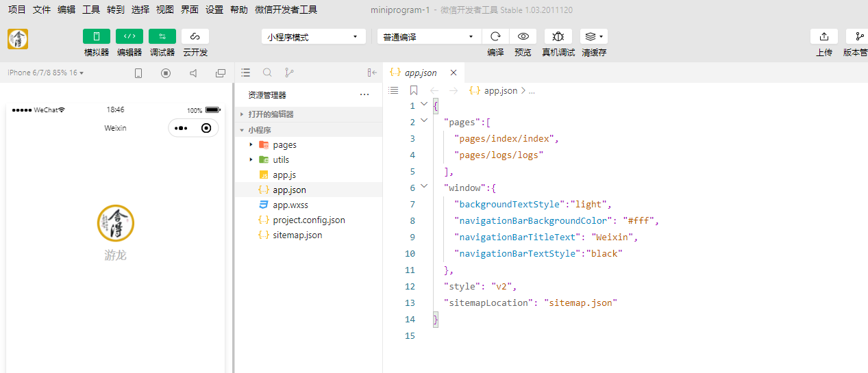Fold the window object at line 6

[423, 187]
